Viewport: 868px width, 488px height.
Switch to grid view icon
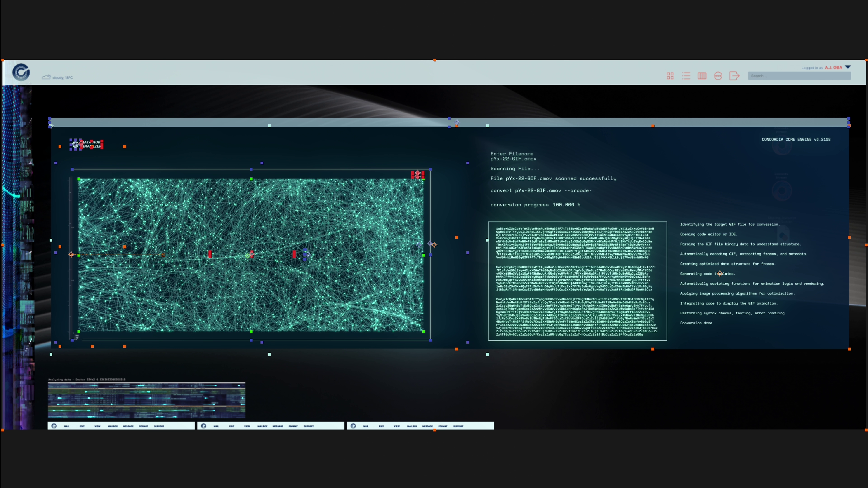pyautogui.click(x=670, y=76)
